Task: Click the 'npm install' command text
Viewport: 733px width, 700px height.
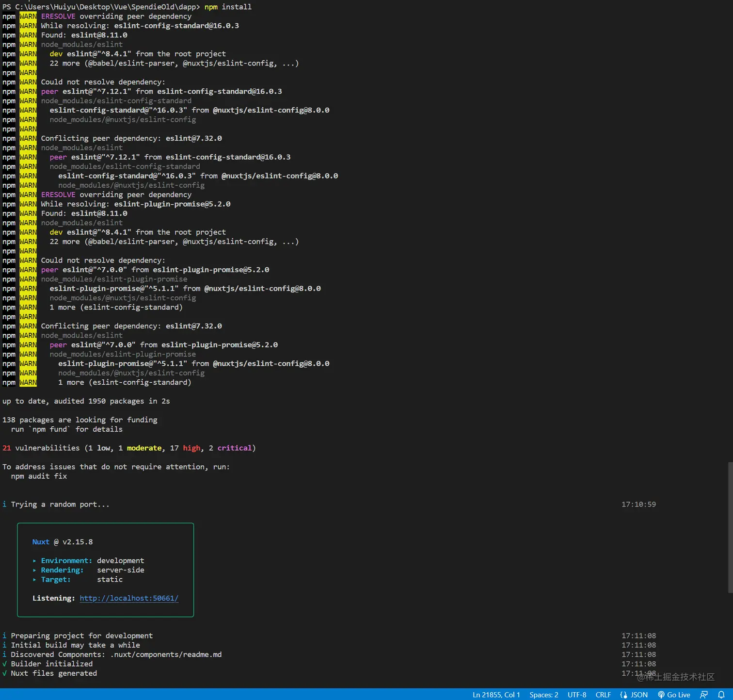Action: (228, 7)
